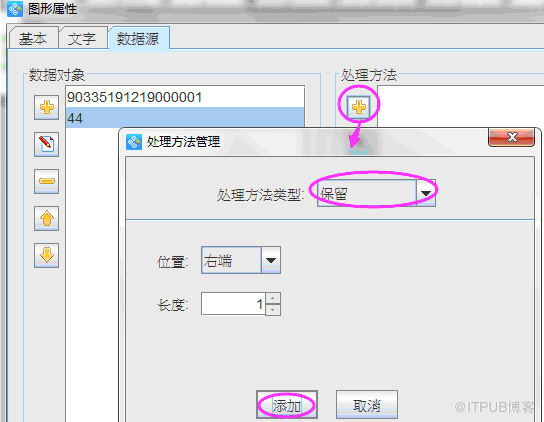Move the data object down with the arrow icon
Screen dimensions: 544x422
pyautogui.click(x=46, y=255)
